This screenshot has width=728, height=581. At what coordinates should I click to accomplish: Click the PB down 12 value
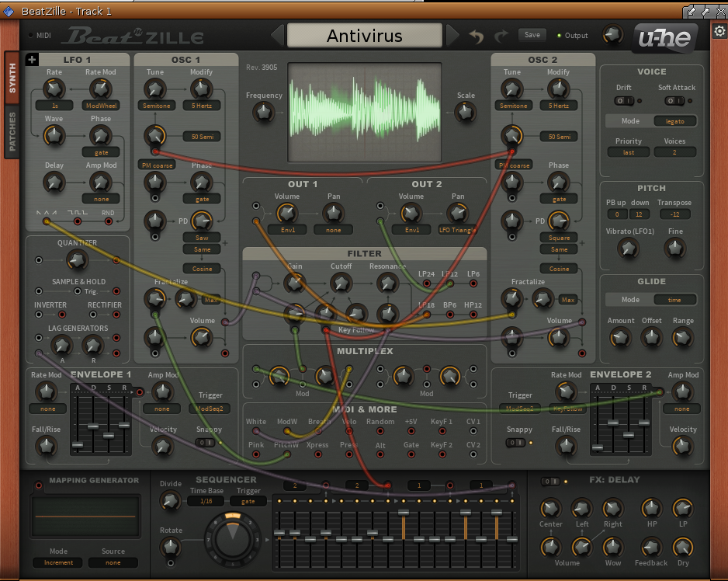coord(639,214)
